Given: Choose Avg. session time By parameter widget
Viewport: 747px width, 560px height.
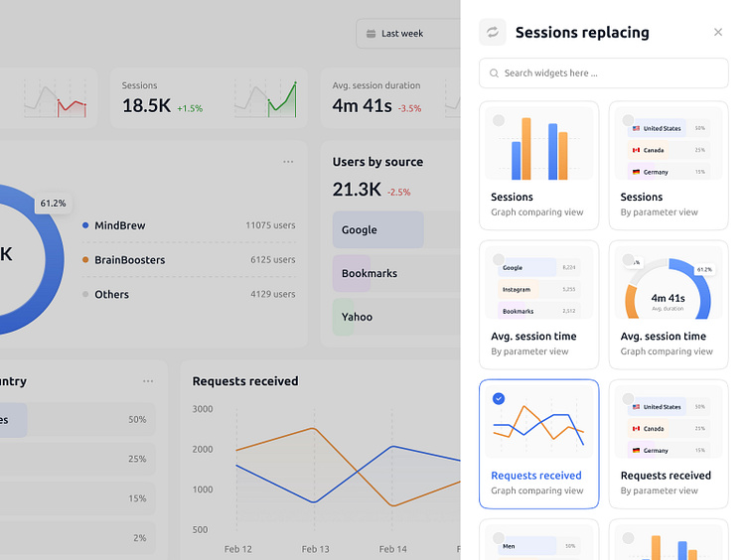Looking at the screenshot, I should pyautogui.click(x=538, y=305).
